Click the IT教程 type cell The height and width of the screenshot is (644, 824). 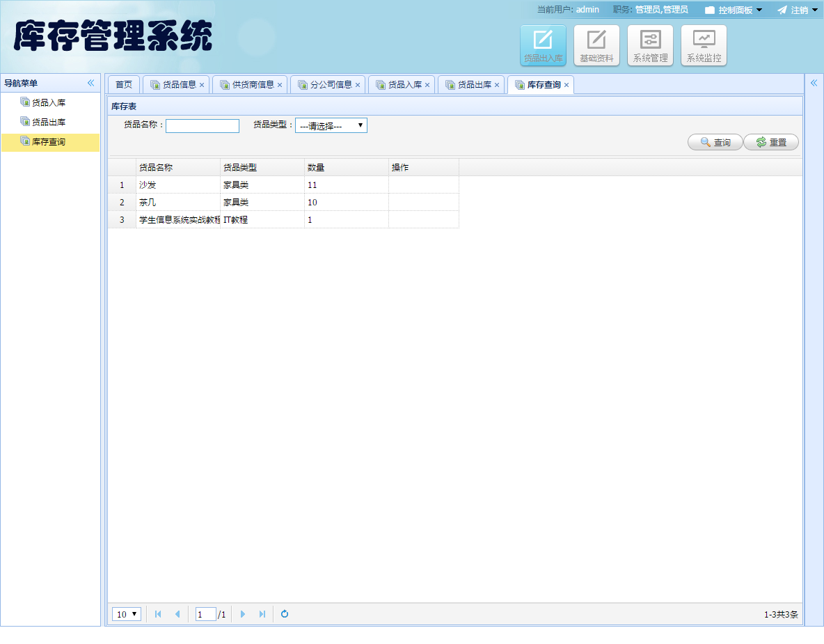262,220
